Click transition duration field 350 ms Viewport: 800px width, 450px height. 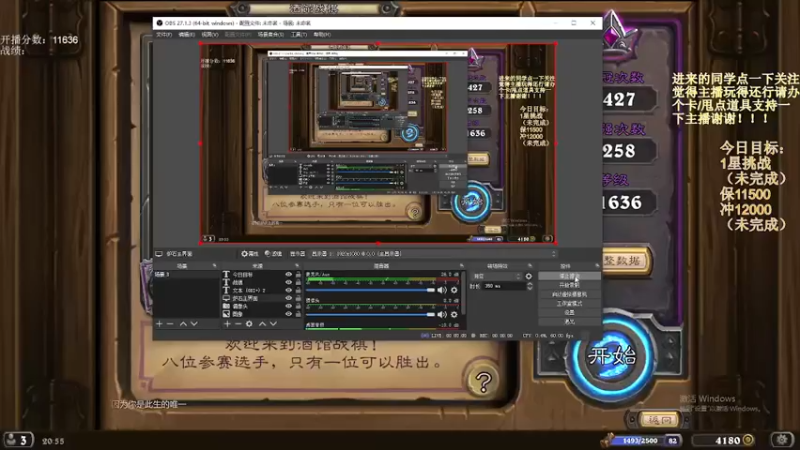503,286
